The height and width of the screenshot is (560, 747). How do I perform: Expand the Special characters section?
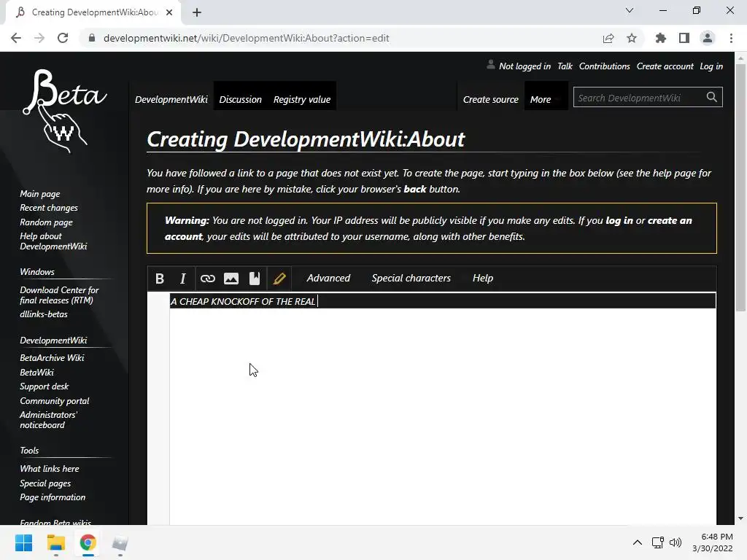[411, 278]
